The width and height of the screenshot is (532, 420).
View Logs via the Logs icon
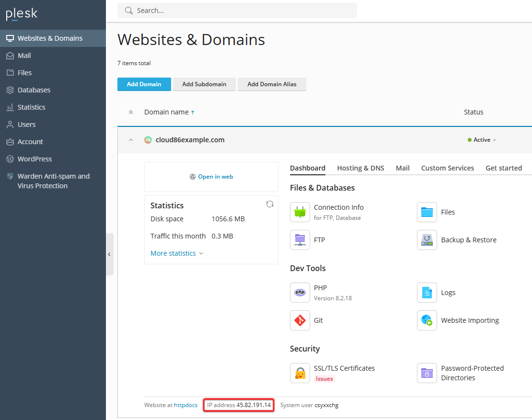(427, 292)
